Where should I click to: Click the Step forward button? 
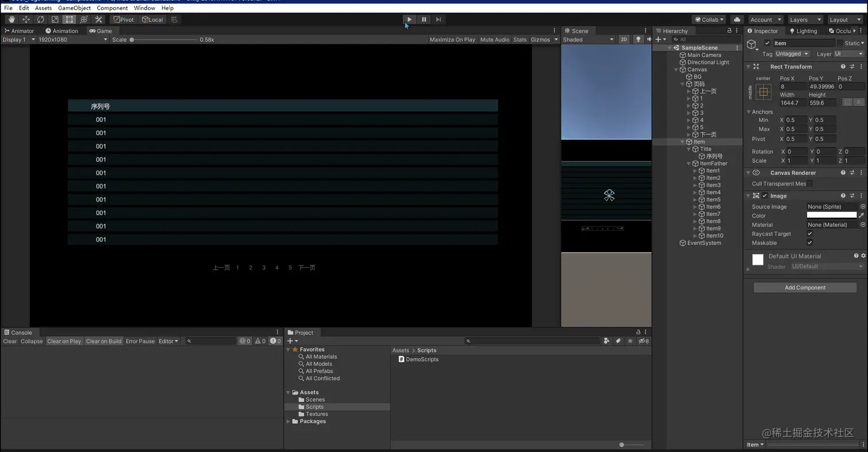439,20
